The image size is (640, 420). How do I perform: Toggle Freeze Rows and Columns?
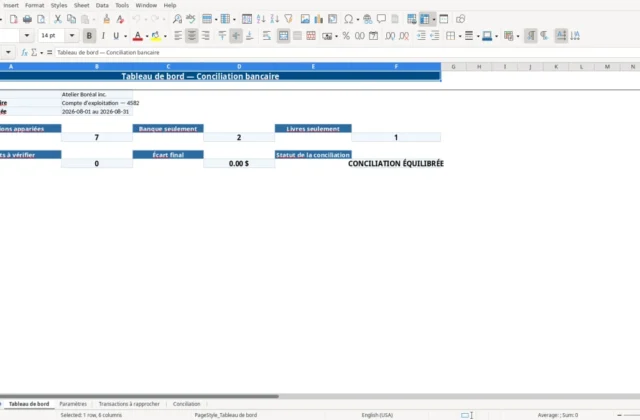(x=424, y=19)
